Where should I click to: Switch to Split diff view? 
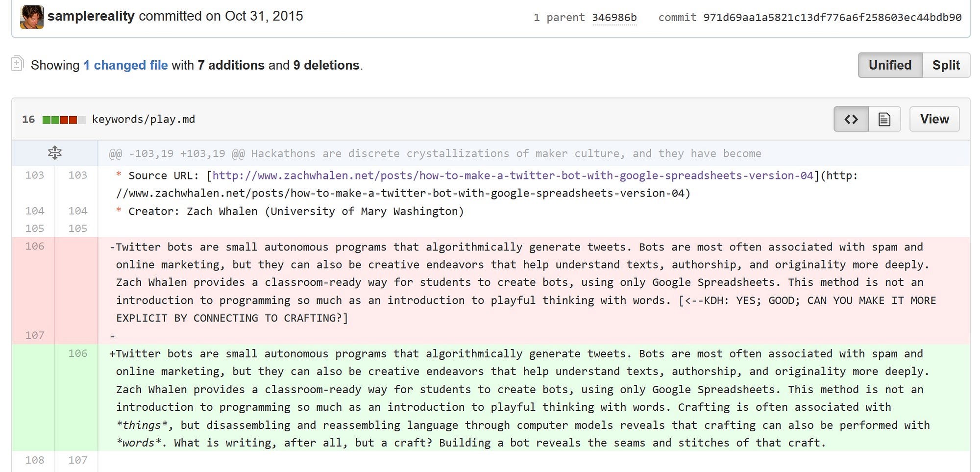click(946, 65)
